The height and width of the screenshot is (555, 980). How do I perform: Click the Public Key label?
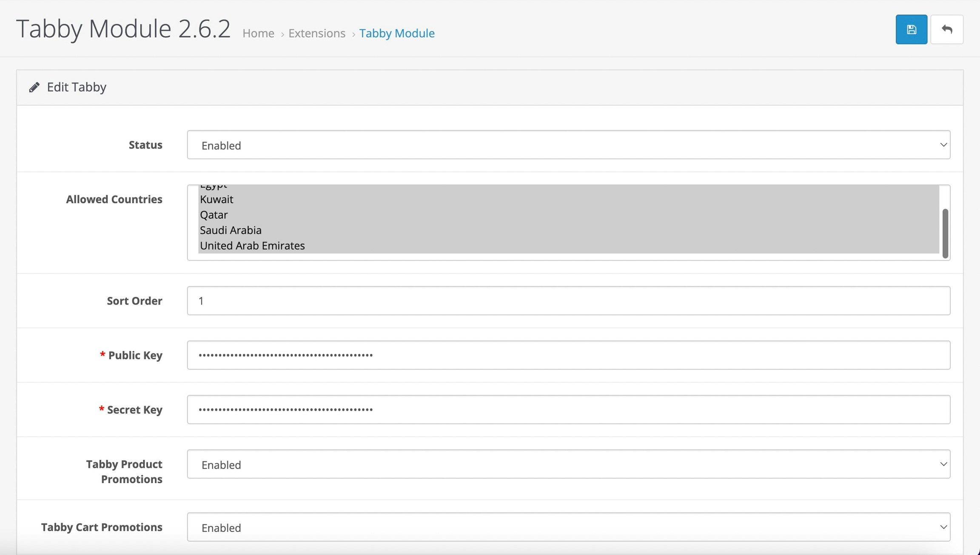(135, 356)
